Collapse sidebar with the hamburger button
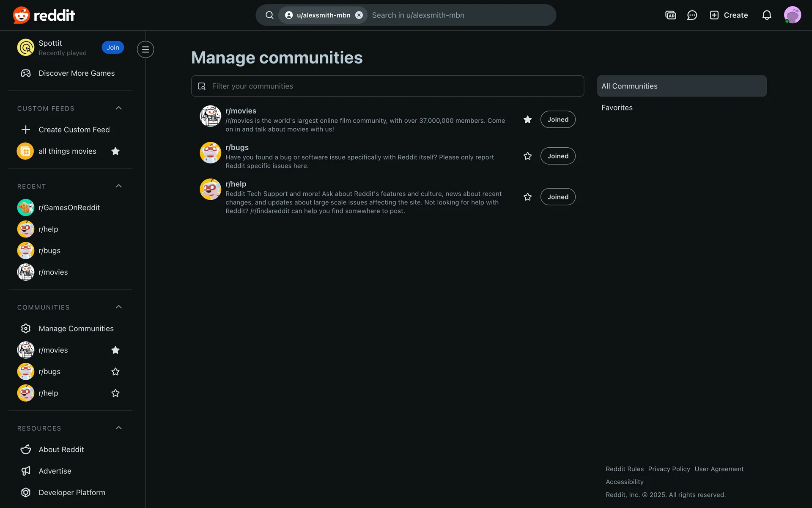This screenshot has height=508, width=812. coord(145,50)
